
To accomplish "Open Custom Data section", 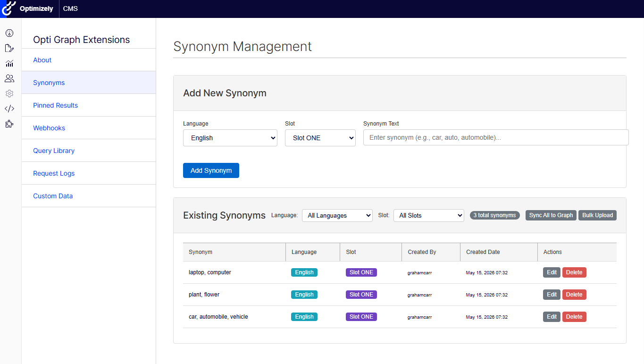I will click(89, 196).
